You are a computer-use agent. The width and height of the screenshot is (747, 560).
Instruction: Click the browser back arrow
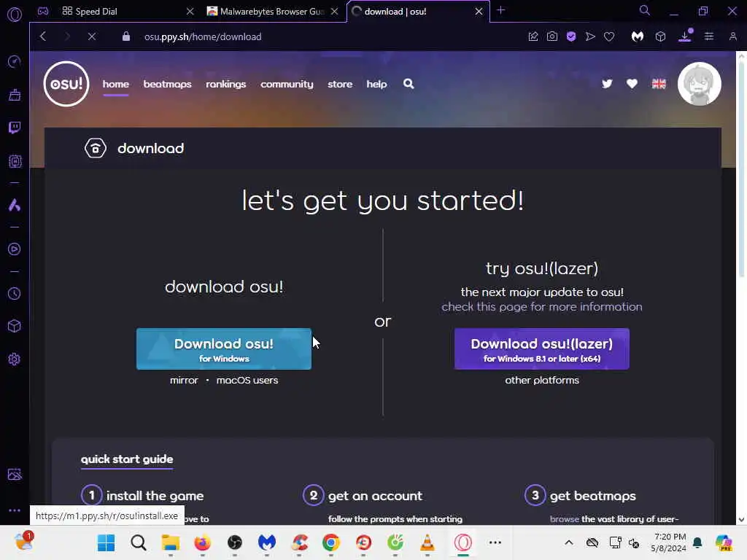pyautogui.click(x=43, y=36)
